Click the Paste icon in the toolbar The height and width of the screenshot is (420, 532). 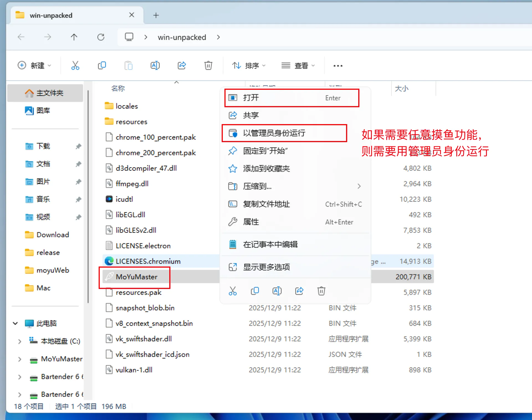coord(128,65)
